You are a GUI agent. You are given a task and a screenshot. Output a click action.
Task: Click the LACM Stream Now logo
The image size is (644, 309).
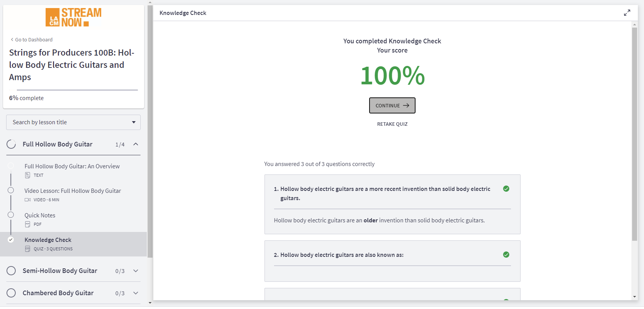click(x=74, y=18)
